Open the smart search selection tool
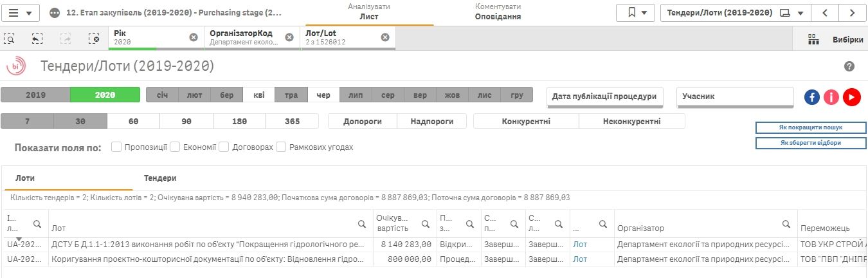Image resolution: width=868 pixels, height=278 pixels. point(10,39)
